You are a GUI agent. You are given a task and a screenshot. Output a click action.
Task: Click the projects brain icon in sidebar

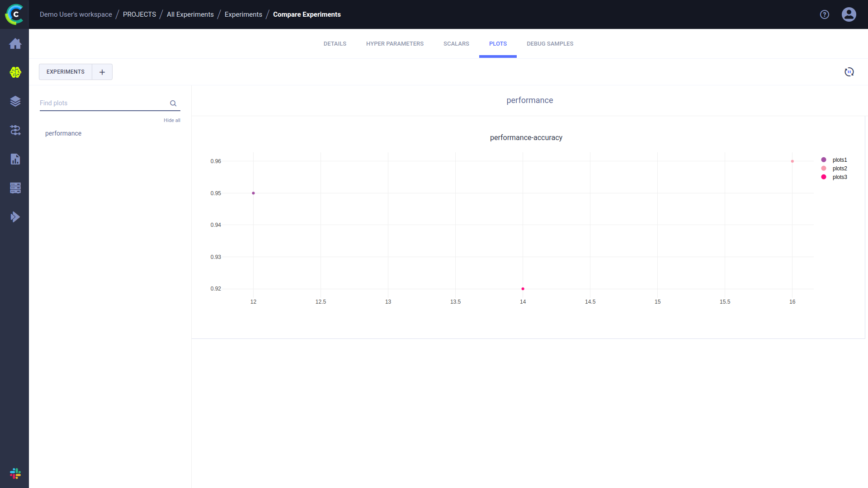point(15,72)
